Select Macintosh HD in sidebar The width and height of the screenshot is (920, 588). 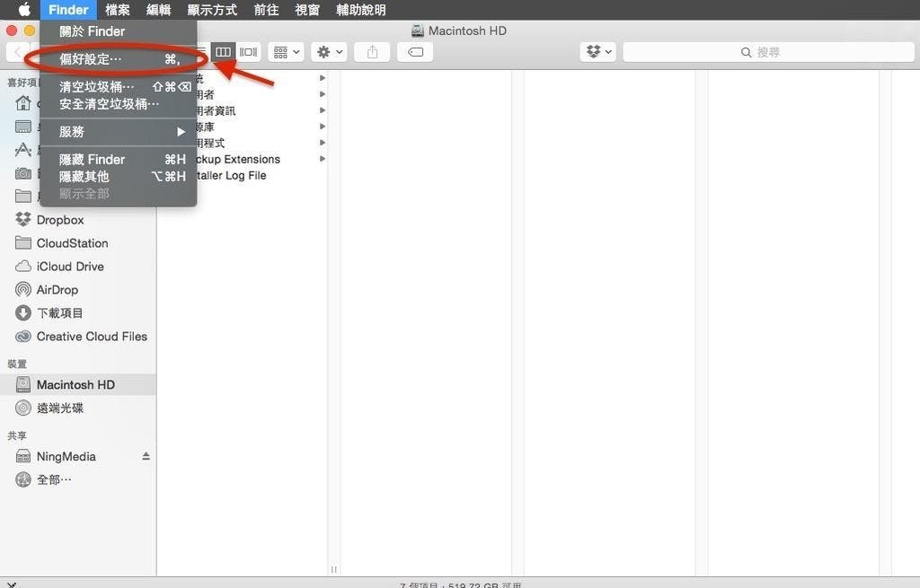(x=78, y=384)
